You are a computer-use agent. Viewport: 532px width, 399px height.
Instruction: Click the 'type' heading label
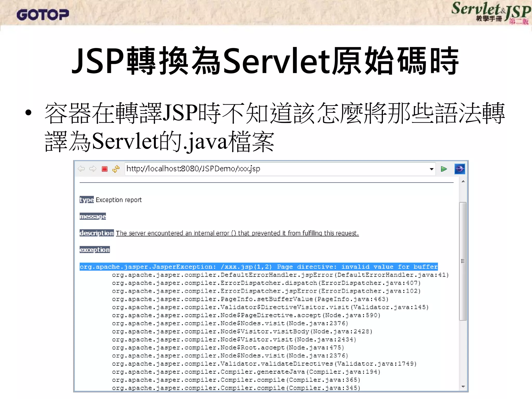click(x=87, y=200)
